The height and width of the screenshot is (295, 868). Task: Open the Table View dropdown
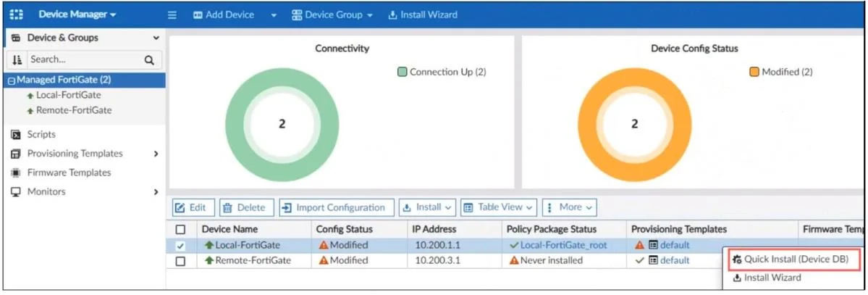[x=499, y=207]
